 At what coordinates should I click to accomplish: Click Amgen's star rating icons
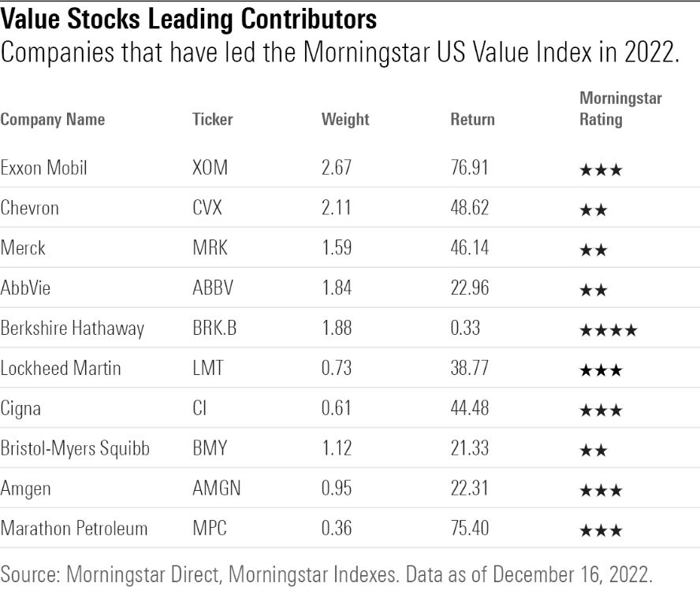pos(601,491)
